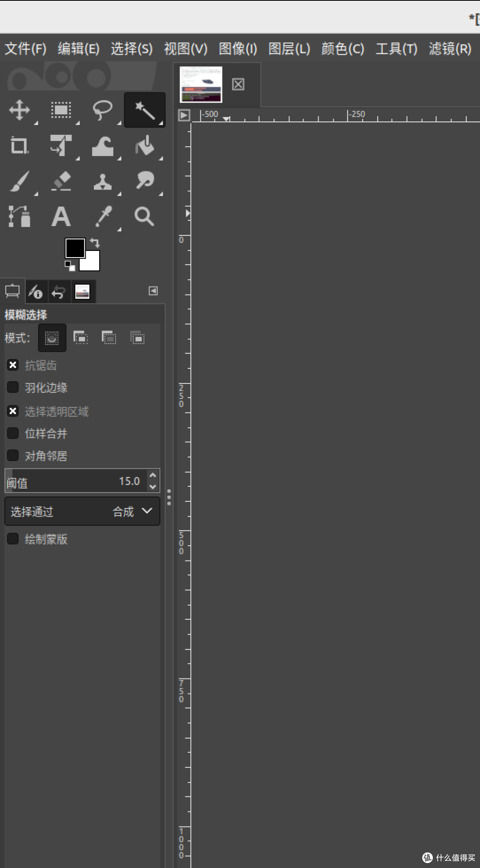
Task: Set mode to add to selection
Action: pos(80,338)
